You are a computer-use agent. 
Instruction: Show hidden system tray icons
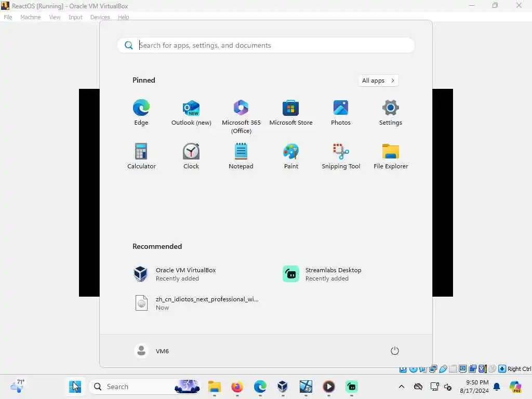click(x=402, y=387)
